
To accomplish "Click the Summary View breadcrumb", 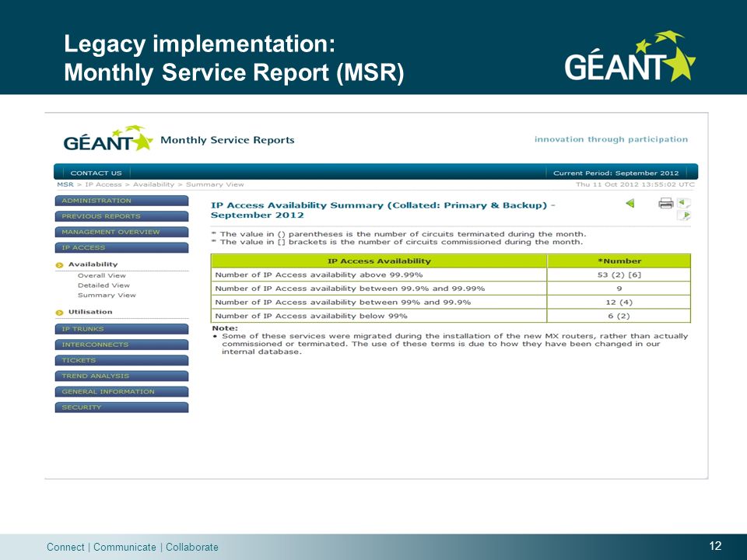I will (215, 184).
